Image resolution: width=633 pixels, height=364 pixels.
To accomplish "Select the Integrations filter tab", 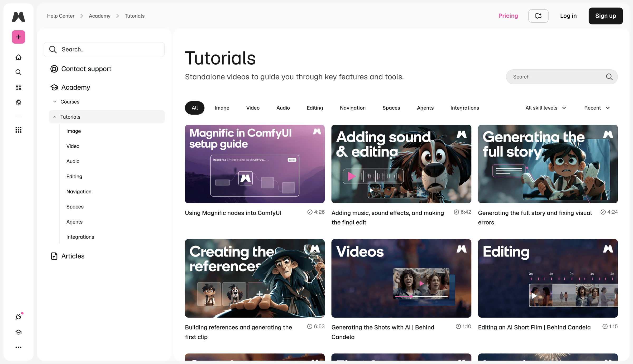I will 464,108.
